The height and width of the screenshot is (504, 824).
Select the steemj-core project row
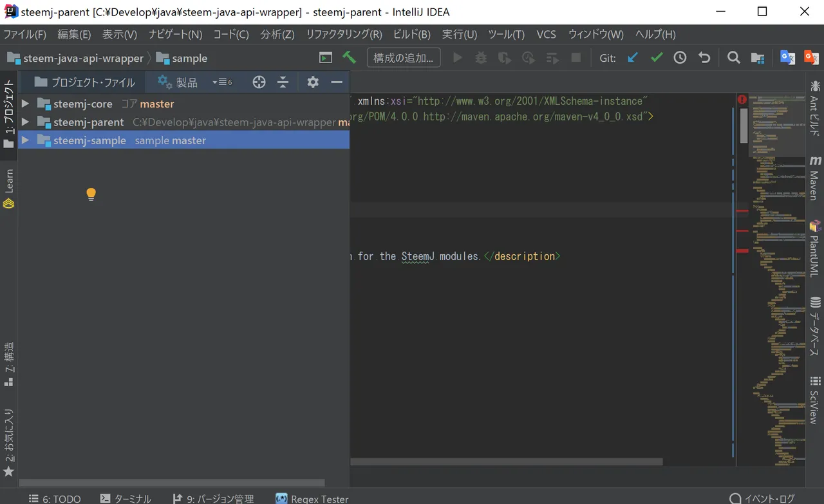(x=183, y=104)
